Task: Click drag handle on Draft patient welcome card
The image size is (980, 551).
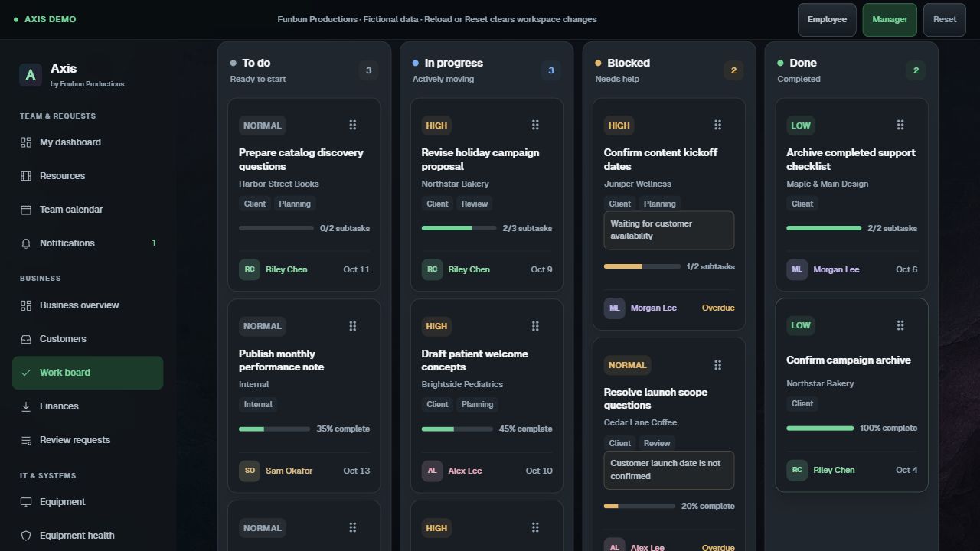Action: click(535, 326)
